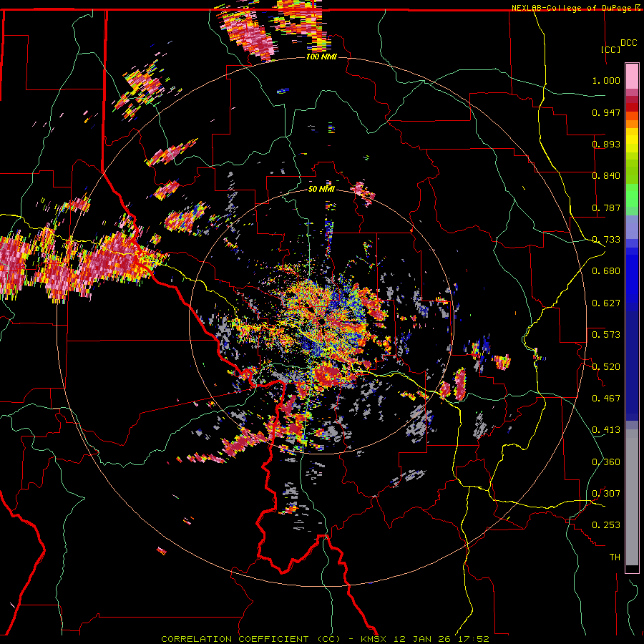Click the 0.413 legend value

click(606, 430)
